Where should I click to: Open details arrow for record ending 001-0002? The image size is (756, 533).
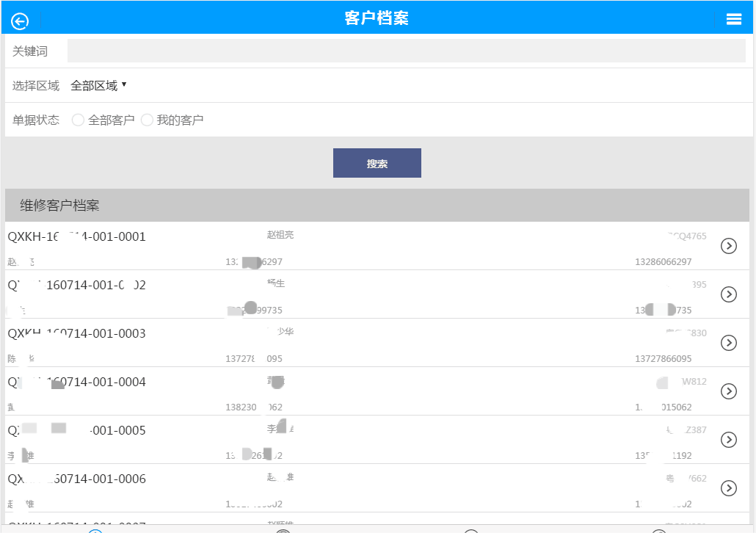(729, 294)
